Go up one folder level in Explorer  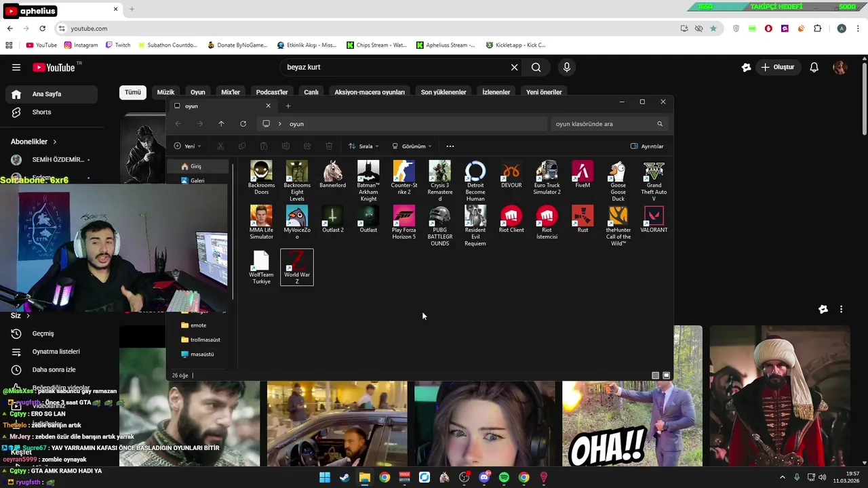pyautogui.click(x=221, y=124)
